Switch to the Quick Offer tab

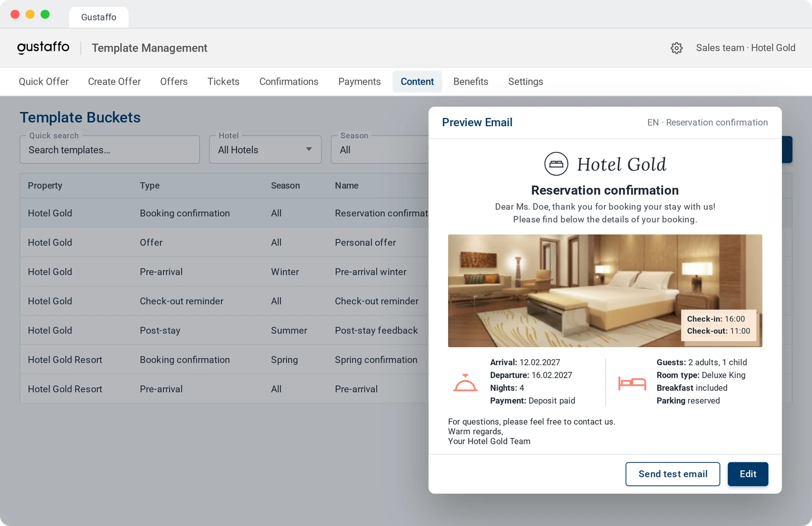click(44, 82)
